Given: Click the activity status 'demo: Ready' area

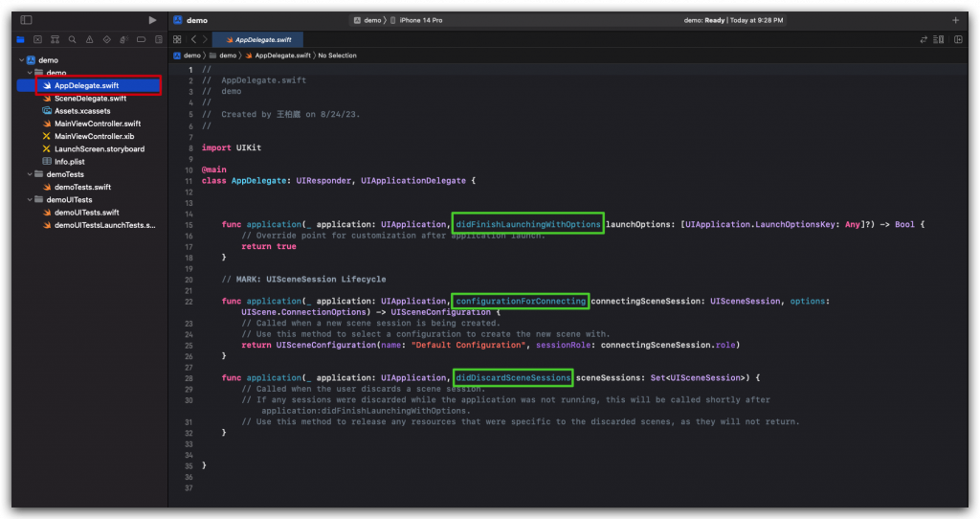Looking at the screenshot, I should tap(733, 20).
